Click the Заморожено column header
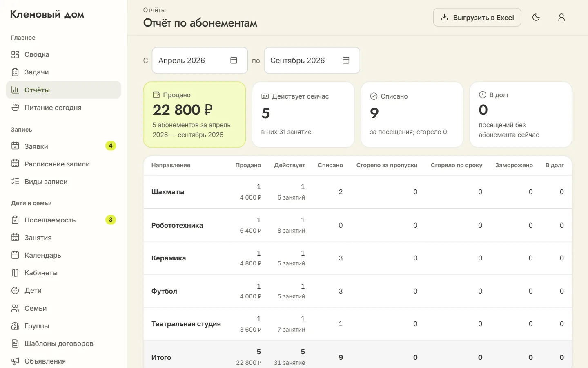 [x=514, y=165]
